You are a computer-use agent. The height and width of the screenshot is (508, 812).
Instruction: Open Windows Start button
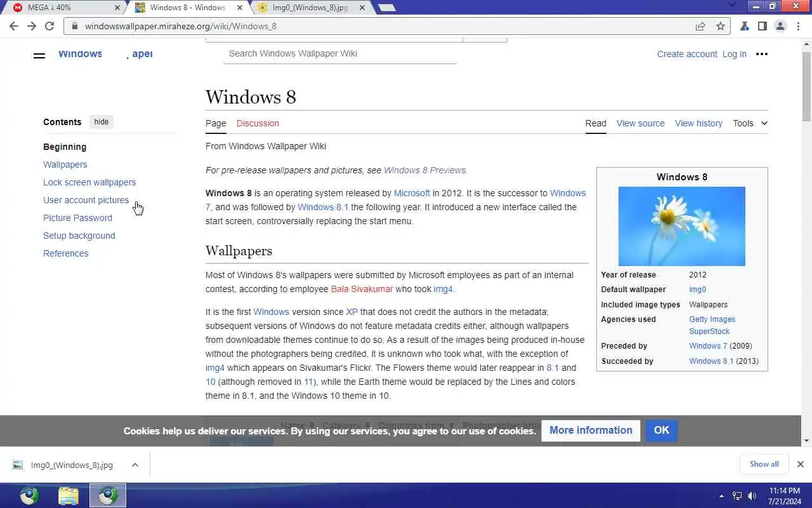(x=29, y=495)
